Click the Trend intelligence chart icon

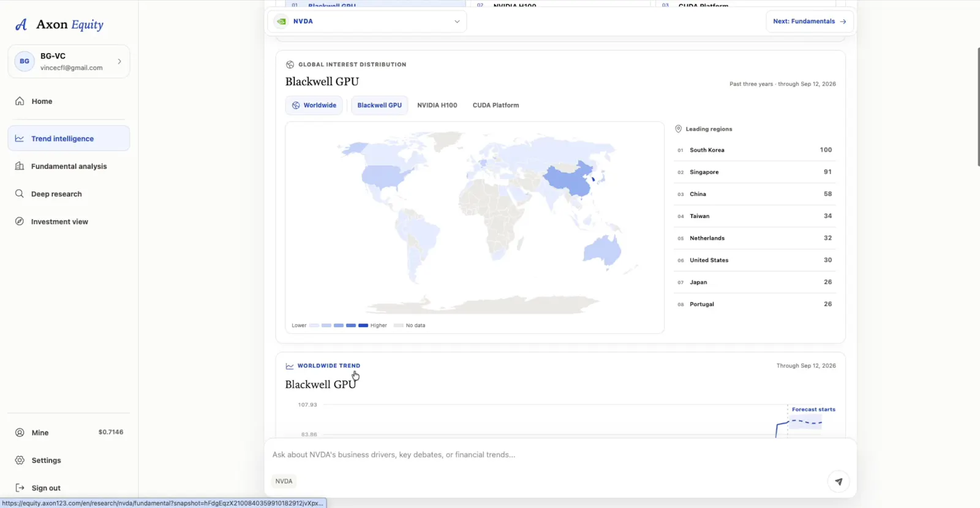tap(20, 138)
